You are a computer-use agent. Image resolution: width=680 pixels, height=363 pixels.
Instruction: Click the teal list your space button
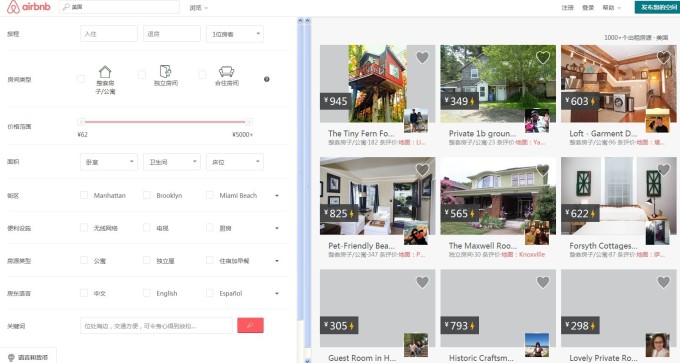[657, 7]
